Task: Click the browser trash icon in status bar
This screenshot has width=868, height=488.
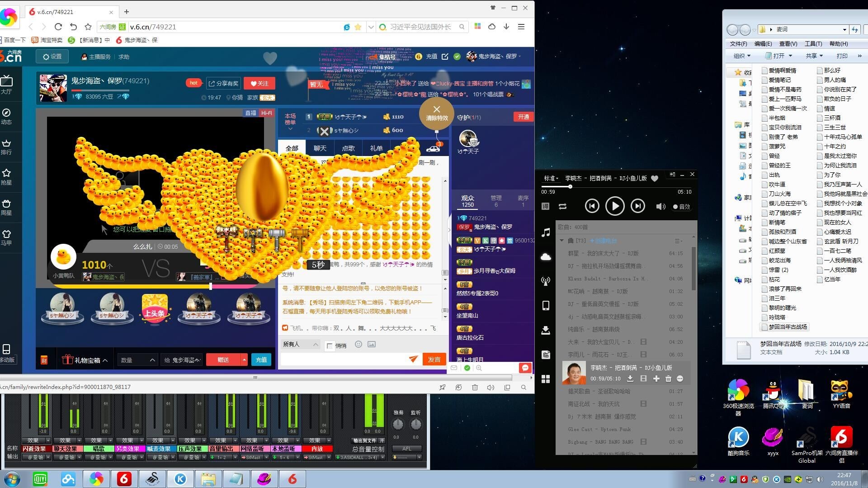Action: tap(475, 387)
